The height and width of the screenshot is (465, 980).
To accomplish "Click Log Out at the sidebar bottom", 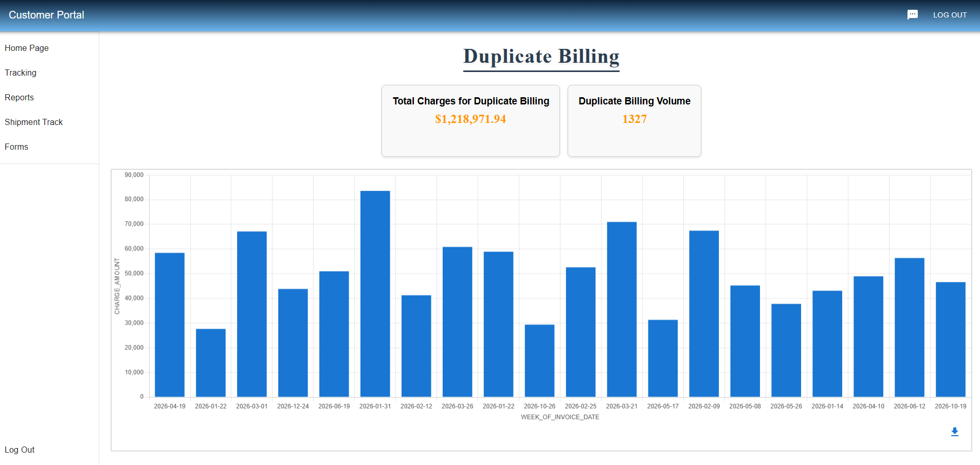I will click(x=20, y=450).
